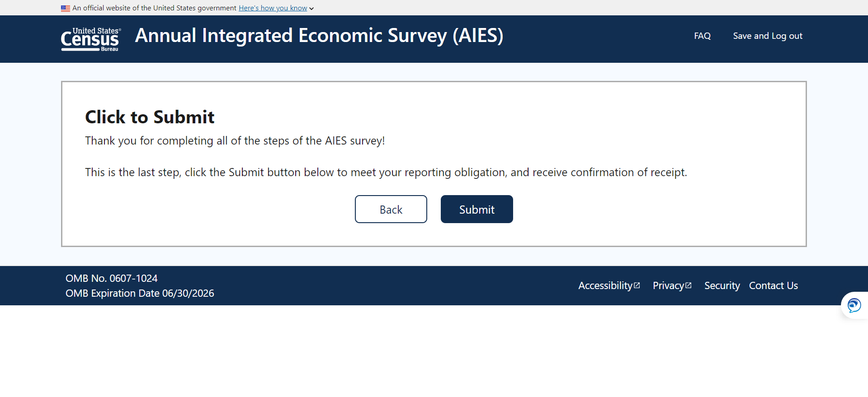Click the Annual Integrated Economic Survey title
868x397 pixels.
pyautogui.click(x=319, y=36)
